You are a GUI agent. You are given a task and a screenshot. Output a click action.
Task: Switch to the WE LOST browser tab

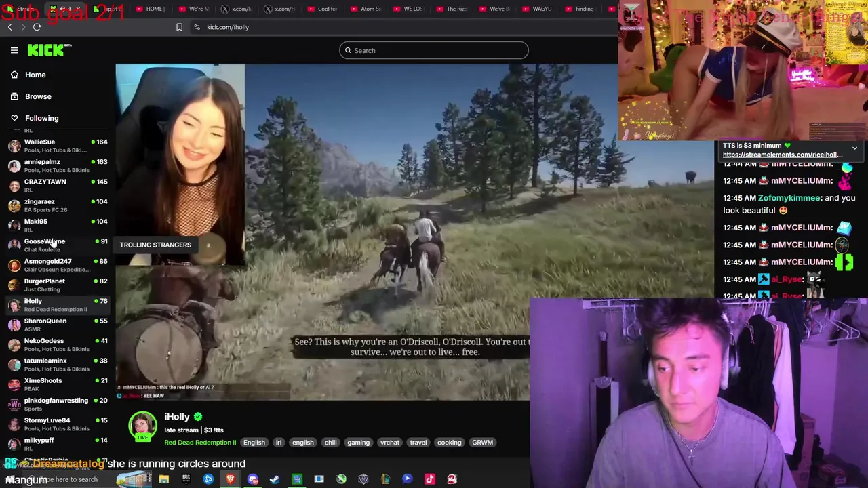pos(409,9)
